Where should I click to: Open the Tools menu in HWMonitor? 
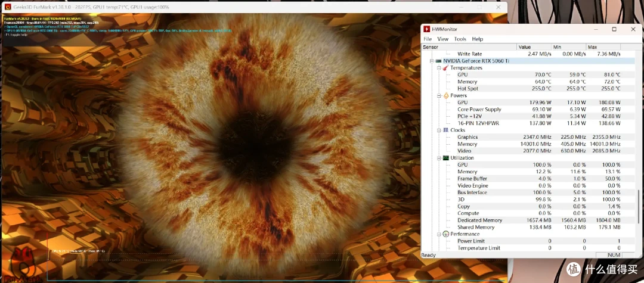pos(460,39)
